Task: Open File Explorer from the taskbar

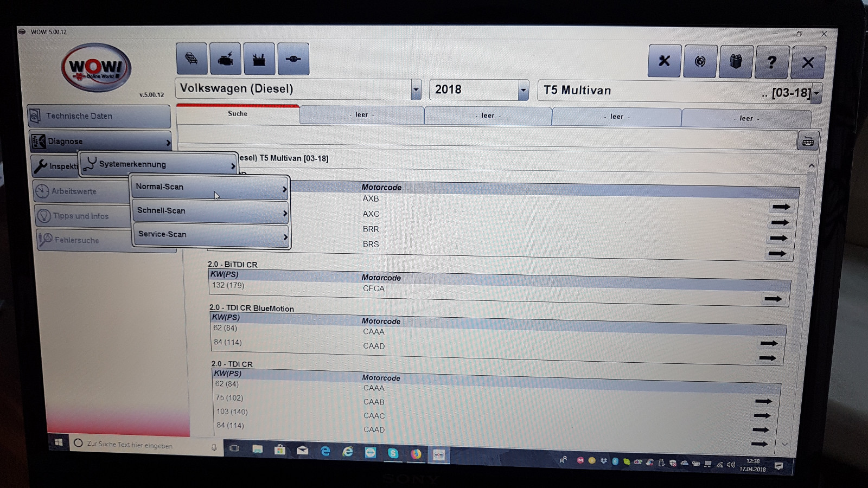Action: tap(258, 449)
